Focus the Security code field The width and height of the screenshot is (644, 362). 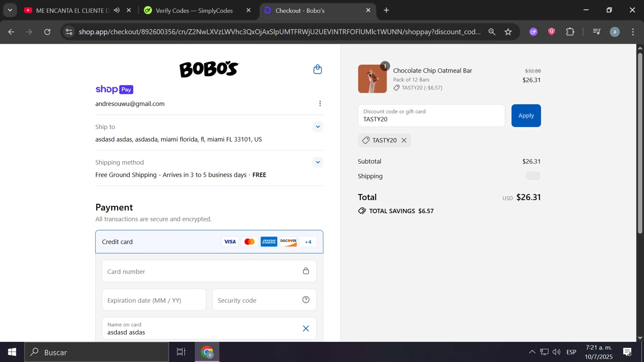[x=264, y=300]
